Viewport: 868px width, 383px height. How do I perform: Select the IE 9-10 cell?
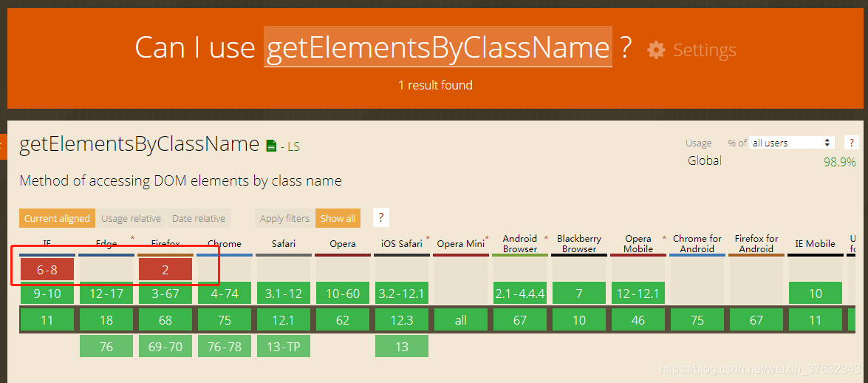tap(47, 294)
